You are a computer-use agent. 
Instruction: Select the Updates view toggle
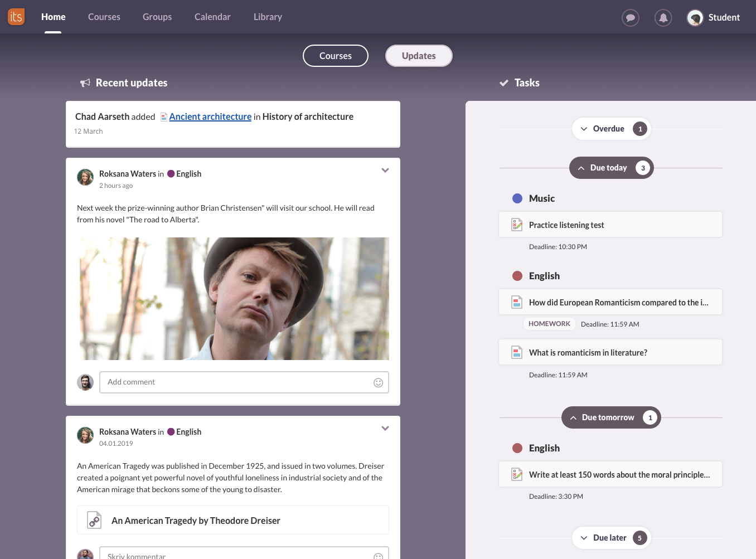(x=419, y=56)
